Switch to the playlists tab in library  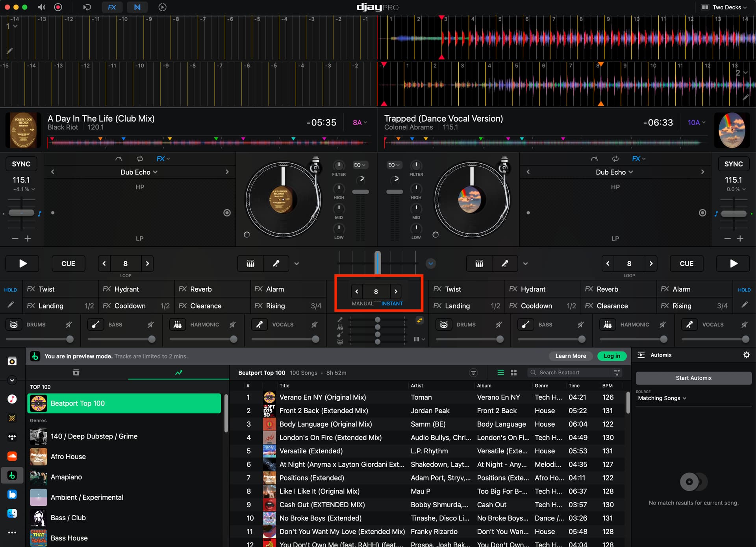(x=76, y=372)
